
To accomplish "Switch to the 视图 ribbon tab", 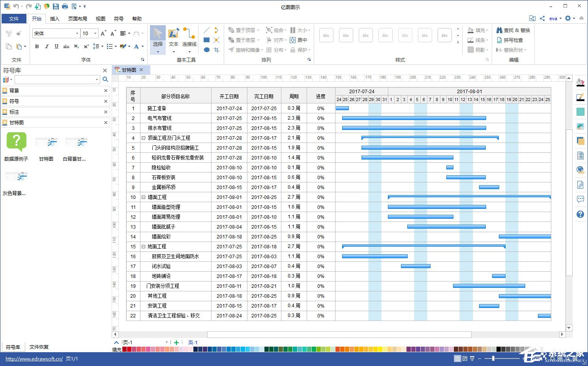I will (x=101, y=19).
